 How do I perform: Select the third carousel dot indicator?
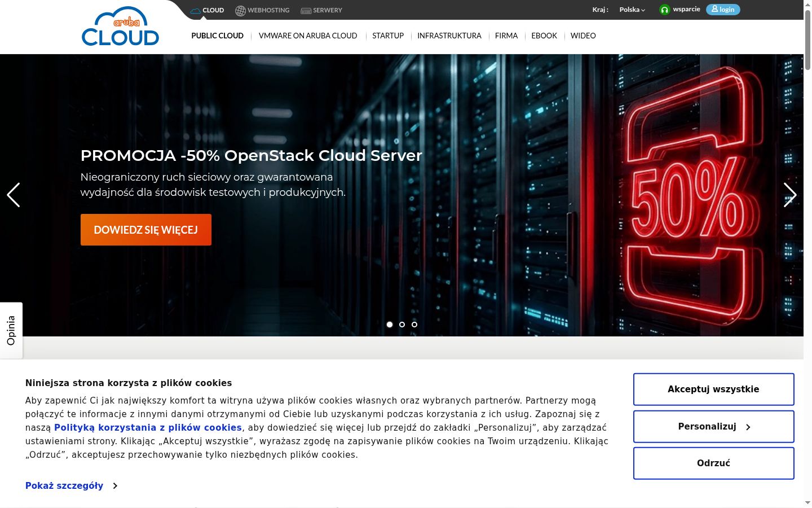click(414, 325)
